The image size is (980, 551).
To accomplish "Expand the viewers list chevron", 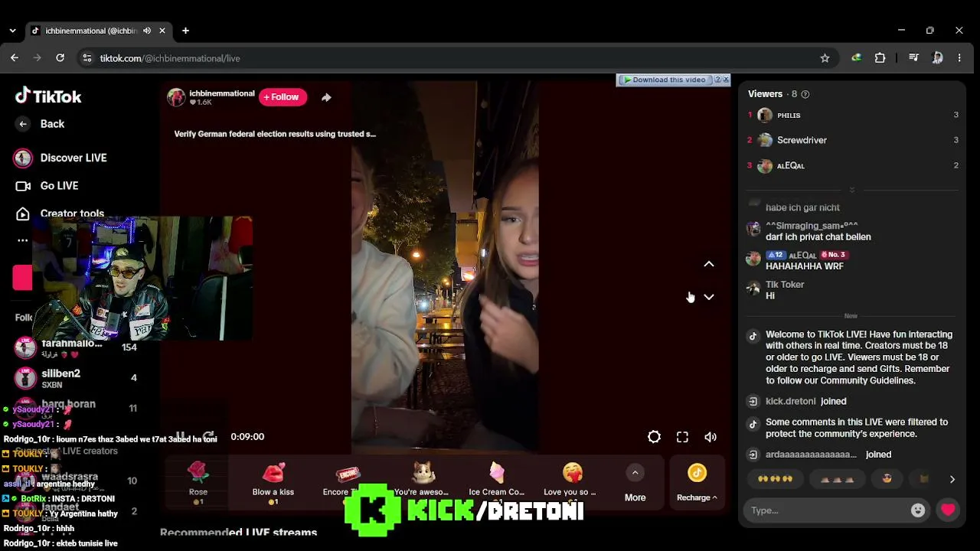I will pyautogui.click(x=851, y=190).
